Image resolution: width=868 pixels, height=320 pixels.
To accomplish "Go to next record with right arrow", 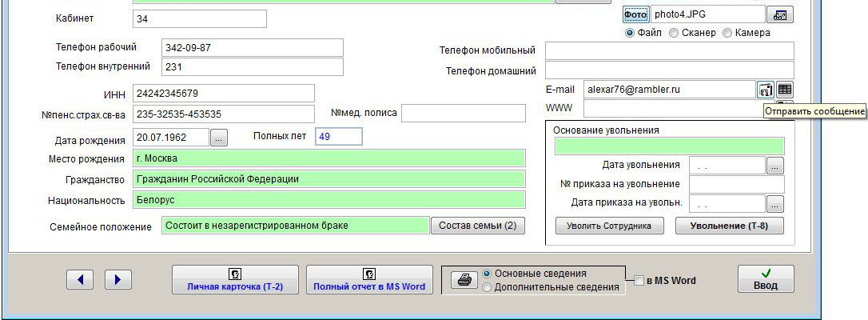I will pyautogui.click(x=118, y=279).
